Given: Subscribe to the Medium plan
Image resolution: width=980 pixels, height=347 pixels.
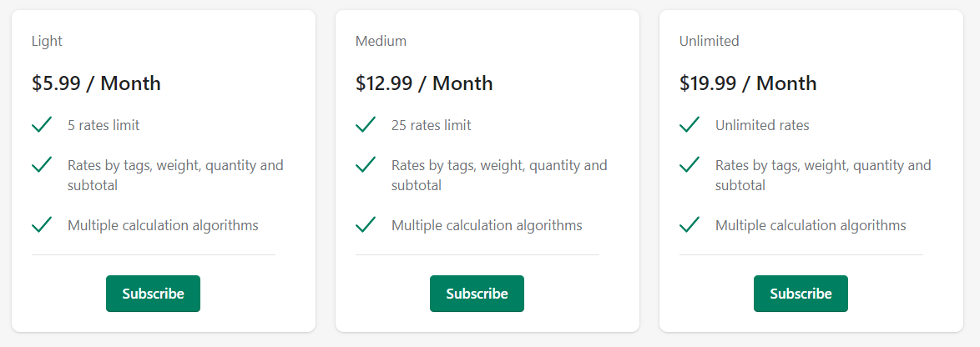Looking at the screenshot, I should (x=477, y=294).
